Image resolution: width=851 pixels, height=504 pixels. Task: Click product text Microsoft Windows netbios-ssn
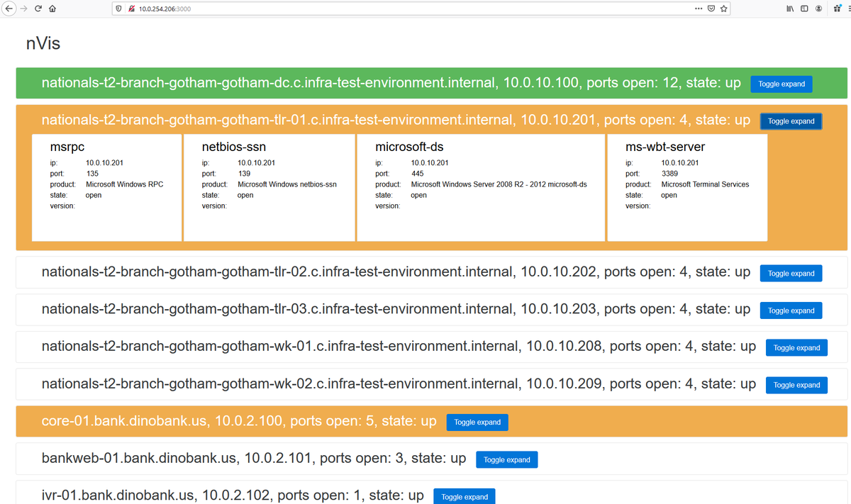[x=287, y=184]
